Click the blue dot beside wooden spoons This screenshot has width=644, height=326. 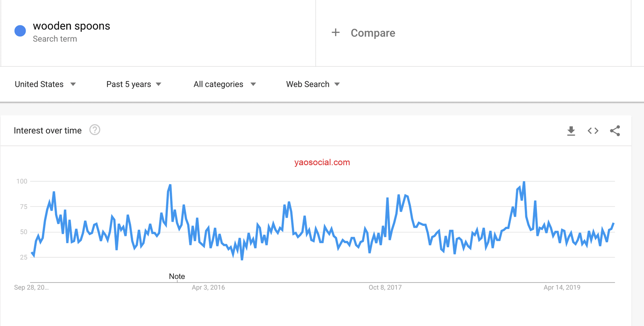click(x=20, y=31)
